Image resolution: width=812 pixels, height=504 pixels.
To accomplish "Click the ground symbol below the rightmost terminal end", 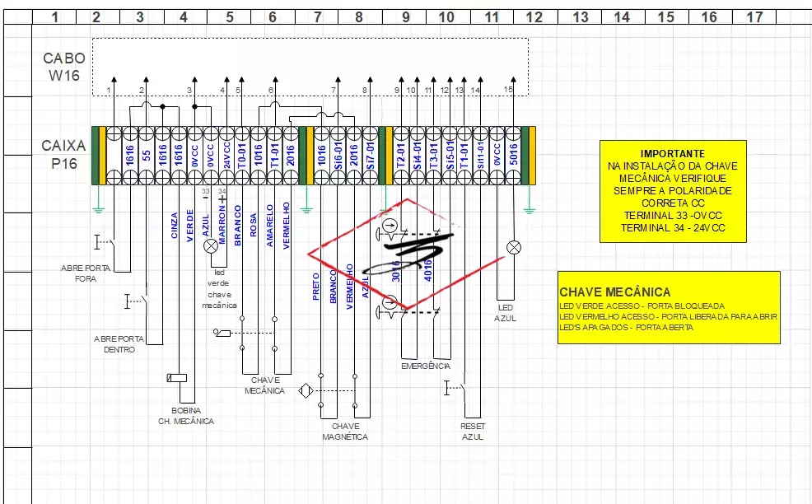I will coord(529,209).
